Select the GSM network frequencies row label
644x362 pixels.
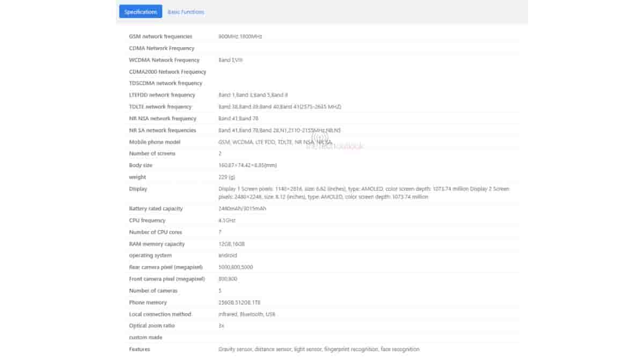[x=160, y=36]
